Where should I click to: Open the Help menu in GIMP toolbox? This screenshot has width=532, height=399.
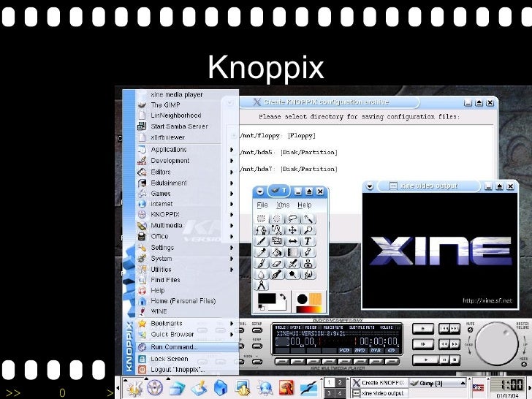[x=304, y=205]
